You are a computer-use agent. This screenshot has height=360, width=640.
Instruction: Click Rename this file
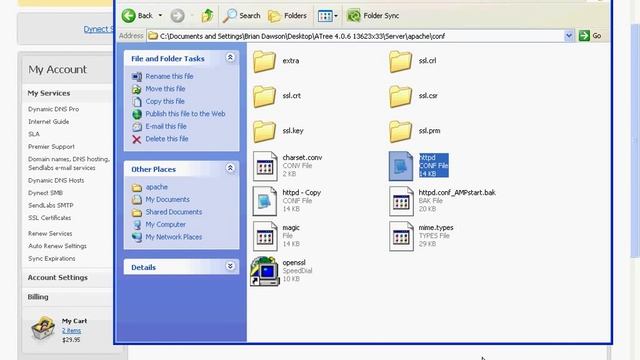tap(169, 76)
